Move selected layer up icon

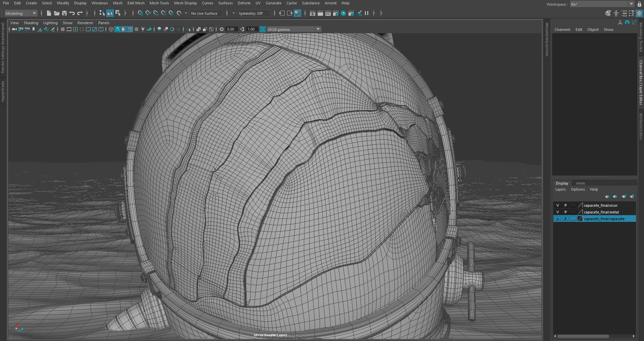607,196
